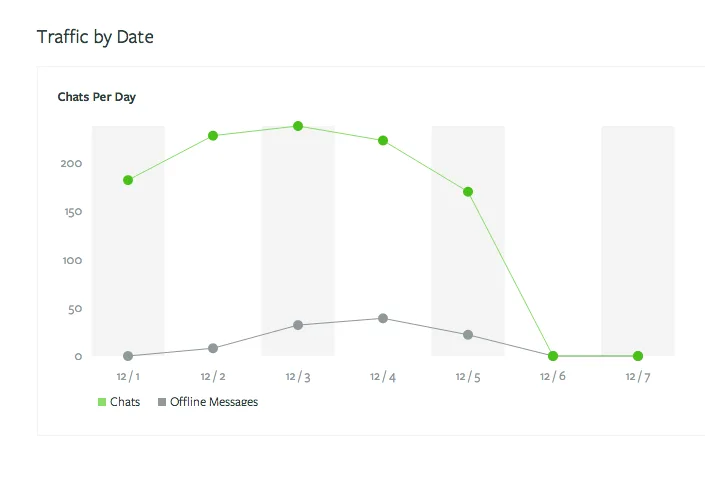Click the Offline Messages point on 12/1

[128, 356]
